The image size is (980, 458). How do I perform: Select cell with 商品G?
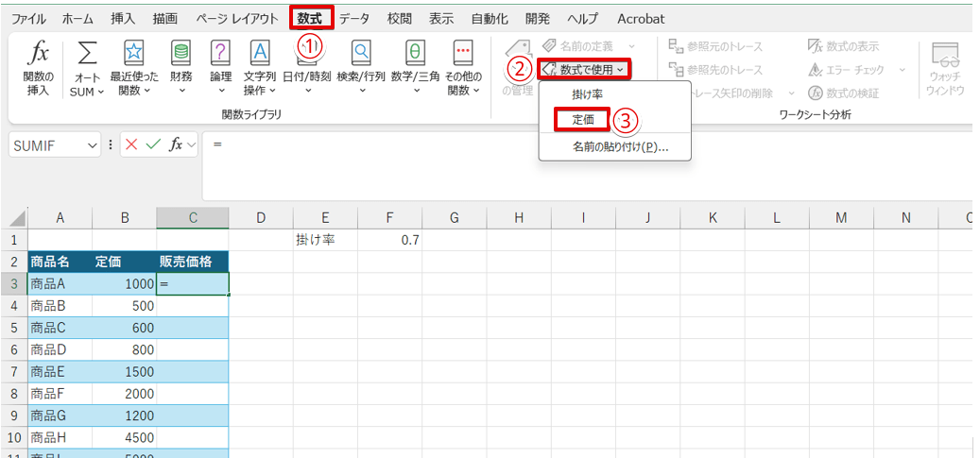(x=60, y=416)
